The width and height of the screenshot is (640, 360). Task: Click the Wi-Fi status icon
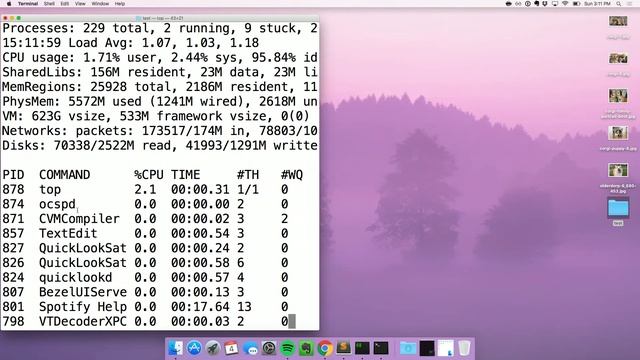[x=565, y=4]
